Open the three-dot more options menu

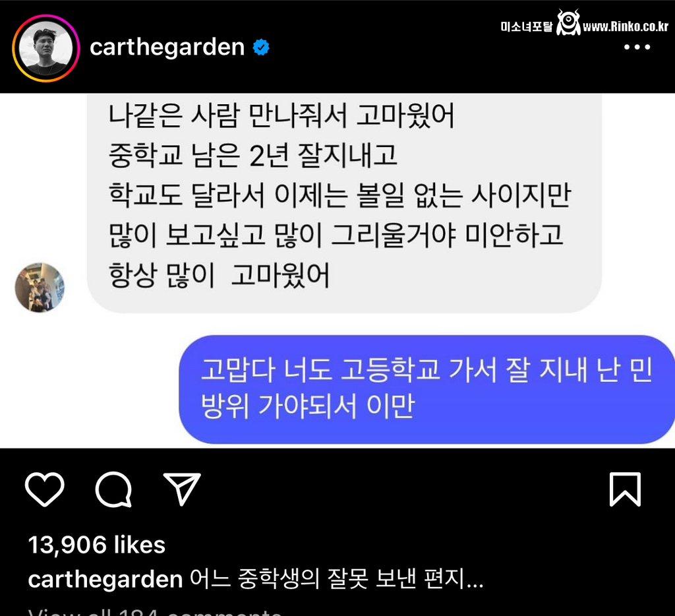(637, 47)
